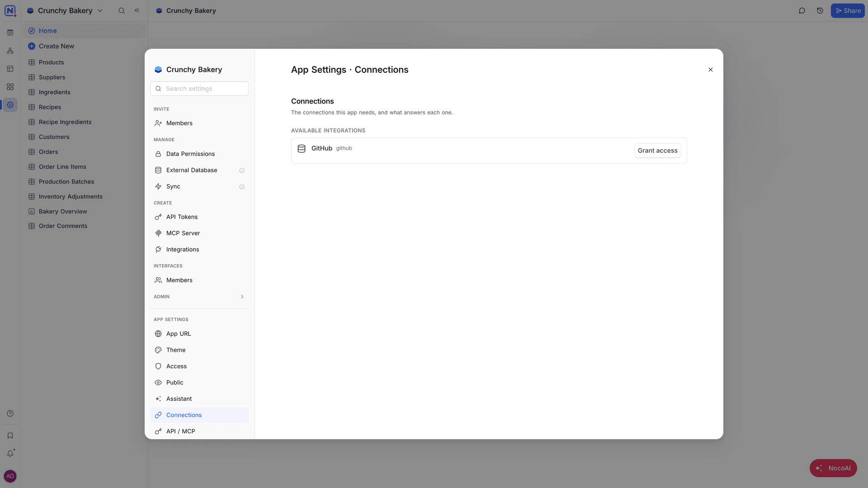Click the NocoDB logo icon
The width and height of the screenshot is (868, 488).
click(10, 10)
